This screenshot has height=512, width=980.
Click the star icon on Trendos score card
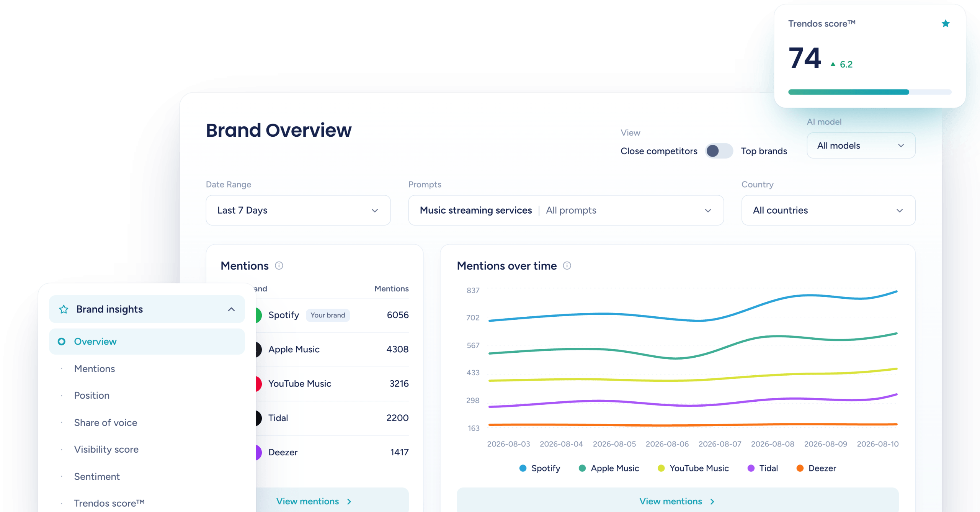click(945, 24)
